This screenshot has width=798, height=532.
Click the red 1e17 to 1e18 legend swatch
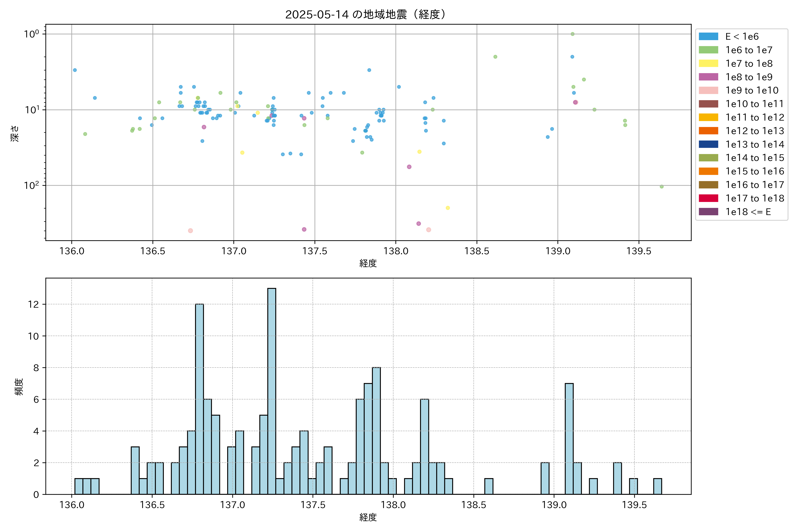[x=708, y=198]
